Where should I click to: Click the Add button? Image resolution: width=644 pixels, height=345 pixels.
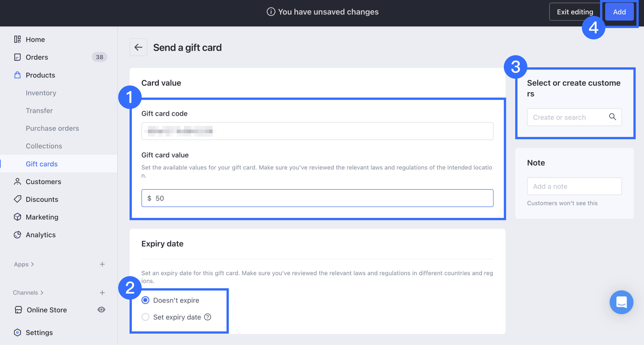pos(619,12)
